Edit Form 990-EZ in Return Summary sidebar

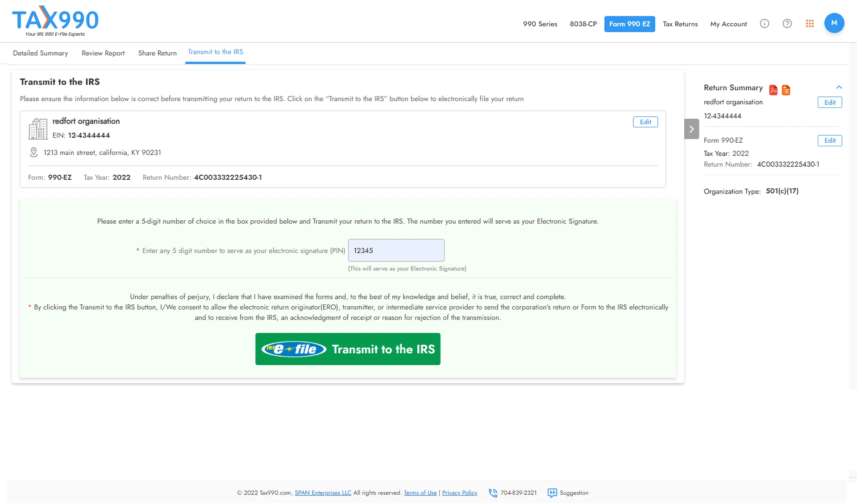(x=830, y=140)
